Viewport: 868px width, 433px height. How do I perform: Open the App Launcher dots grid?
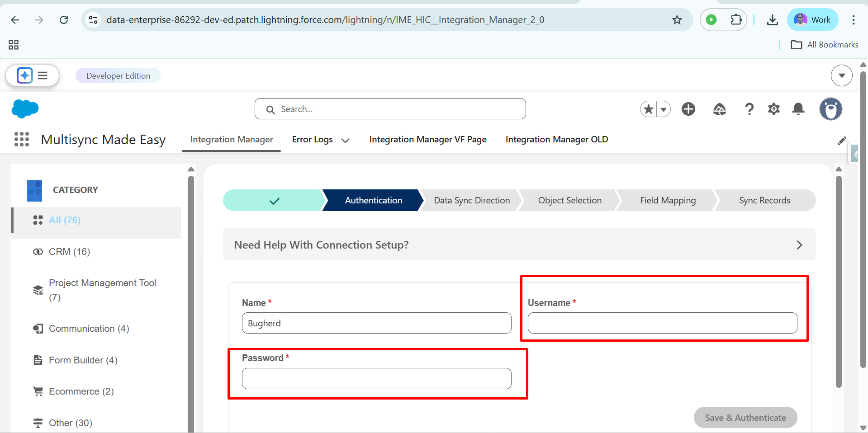click(22, 139)
